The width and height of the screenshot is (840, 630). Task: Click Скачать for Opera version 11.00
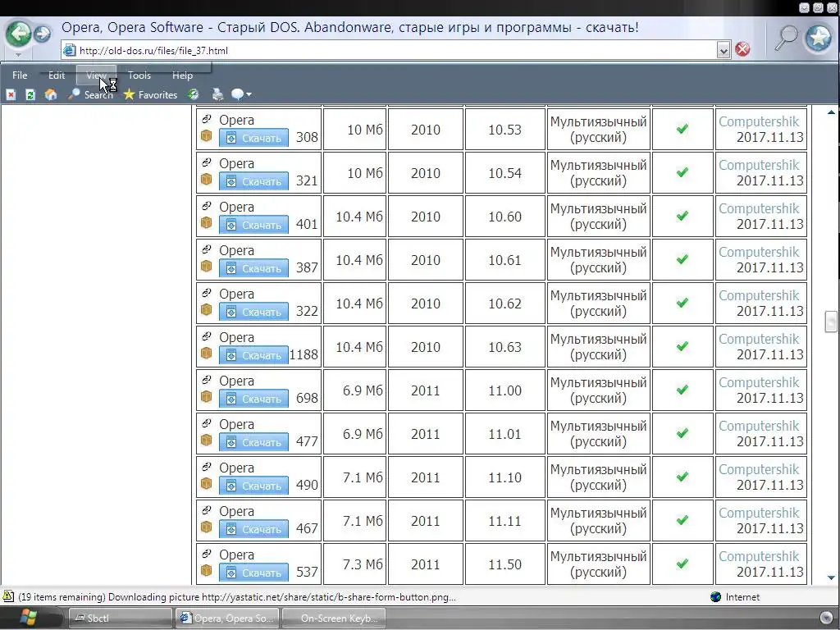pos(253,399)
